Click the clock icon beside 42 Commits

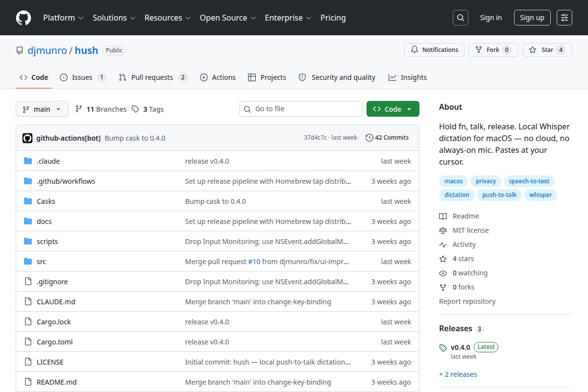369,138
